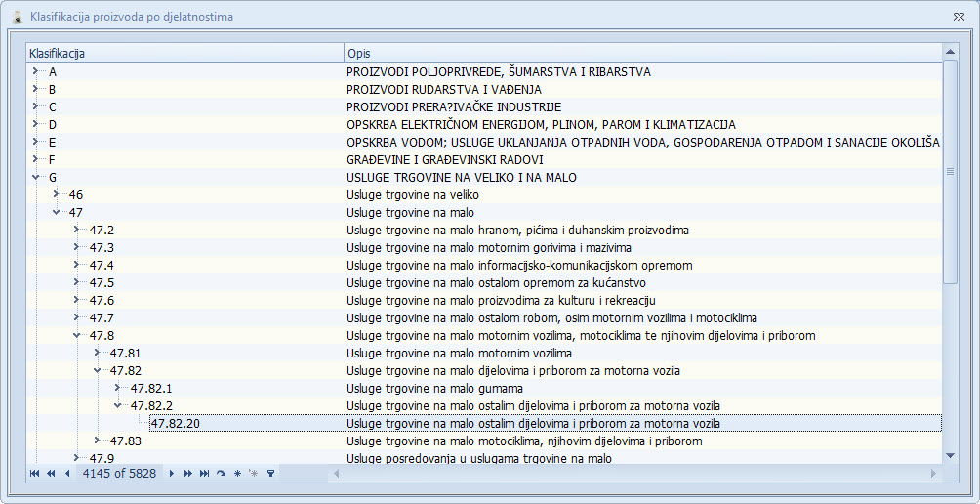This screenshot has width=980, height=504.
Task: Jump to next page of records
Action: tap(187, 473)
